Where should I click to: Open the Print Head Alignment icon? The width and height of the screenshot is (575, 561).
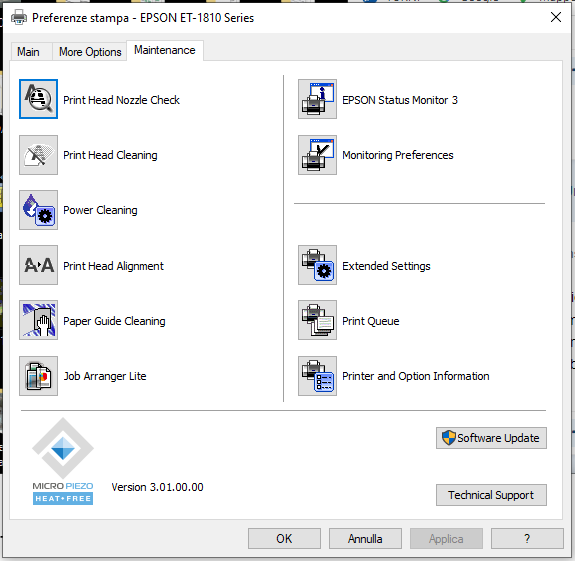[39, 265]
